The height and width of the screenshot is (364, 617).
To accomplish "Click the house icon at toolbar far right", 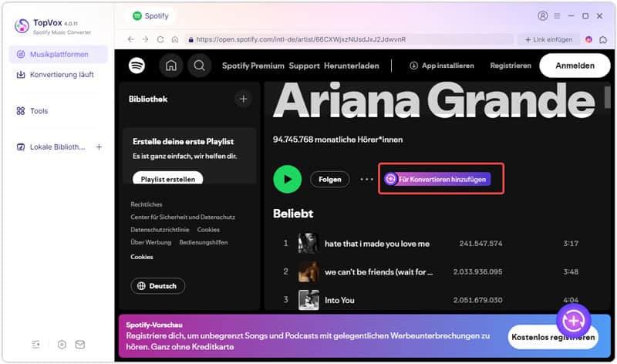I will 603,39.
